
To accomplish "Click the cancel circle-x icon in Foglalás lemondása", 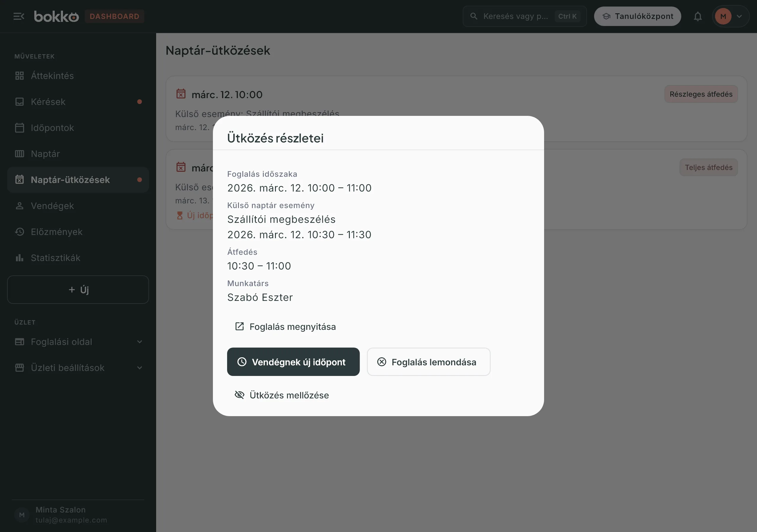I will pyautogui.click(x=381, y=362).
